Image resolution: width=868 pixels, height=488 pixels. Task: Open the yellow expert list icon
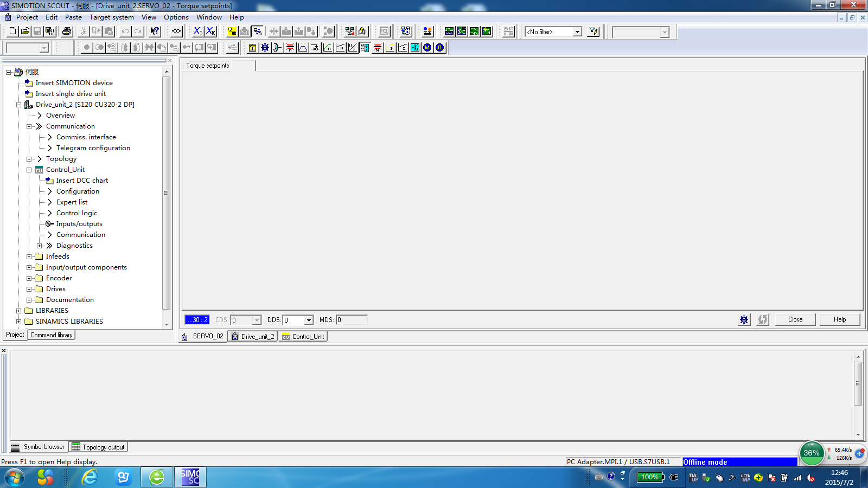tap(252, 48)
